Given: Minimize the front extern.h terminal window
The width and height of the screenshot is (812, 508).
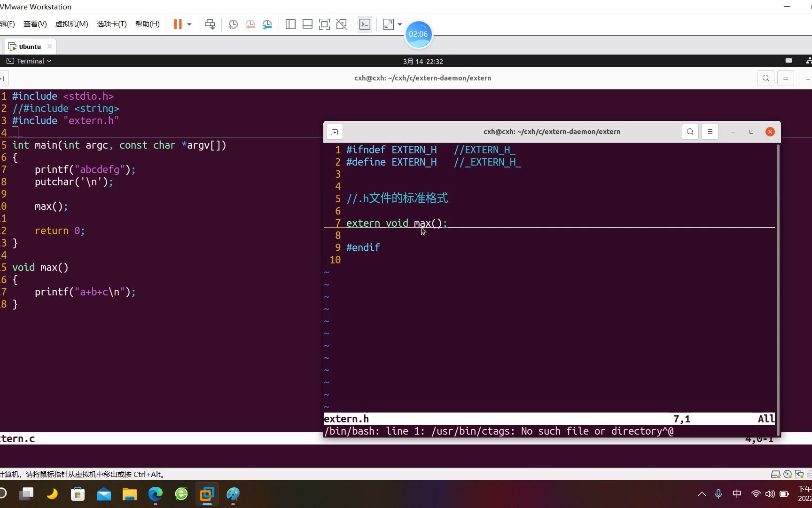Looking at the screenshot, I should tap(733, 132).
